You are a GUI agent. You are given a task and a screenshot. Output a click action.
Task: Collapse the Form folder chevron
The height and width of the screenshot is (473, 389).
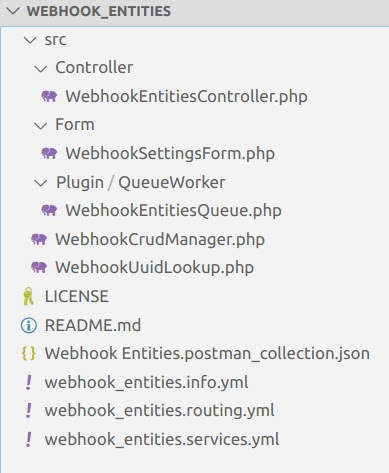[x=41, y=126]
